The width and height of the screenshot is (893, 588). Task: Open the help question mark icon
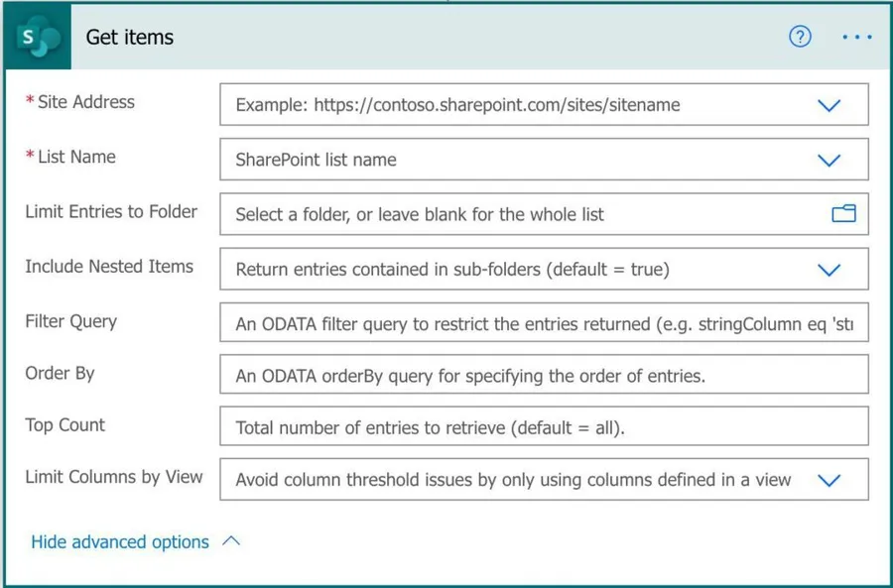[800, 37]
